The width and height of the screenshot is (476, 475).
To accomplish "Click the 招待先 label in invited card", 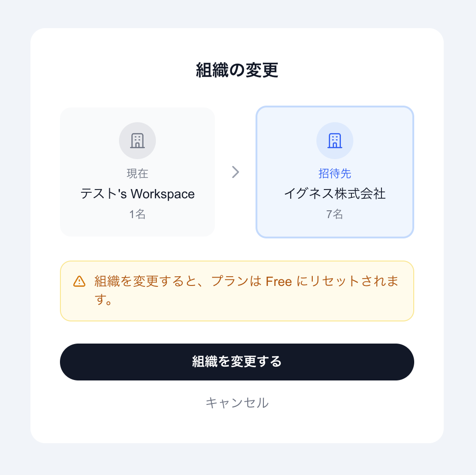I will (334, 173).
